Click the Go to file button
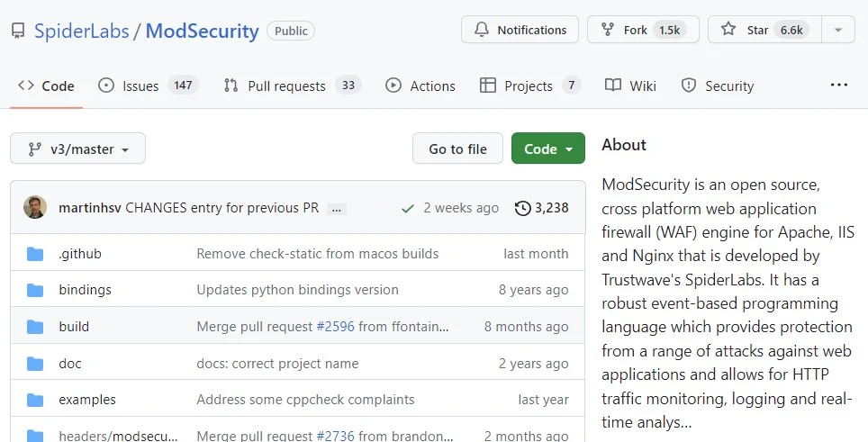This screenshot has height=442, width=868. tap(457, 149)
